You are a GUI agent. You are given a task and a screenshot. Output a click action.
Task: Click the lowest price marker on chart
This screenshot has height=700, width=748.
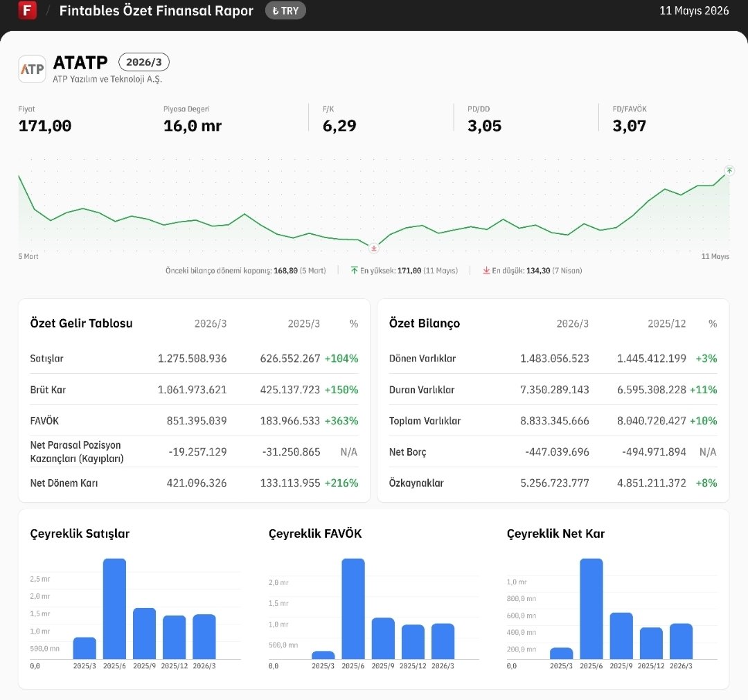tap(374, 248)
